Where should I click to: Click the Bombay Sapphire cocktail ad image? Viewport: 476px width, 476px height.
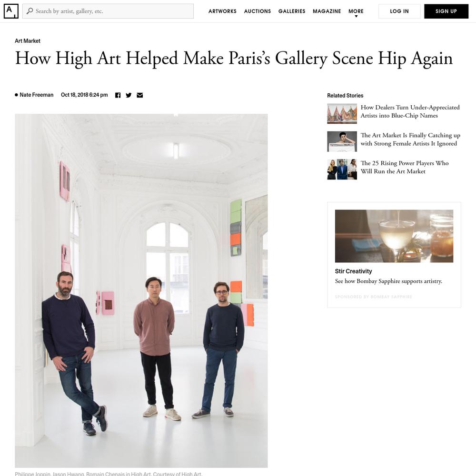[x=394, y=236]
